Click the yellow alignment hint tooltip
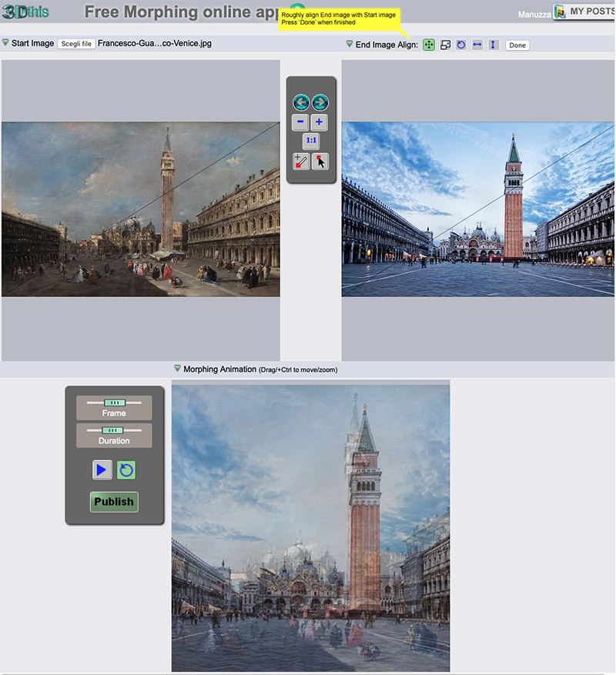The image size is (616, 675). 338,19
